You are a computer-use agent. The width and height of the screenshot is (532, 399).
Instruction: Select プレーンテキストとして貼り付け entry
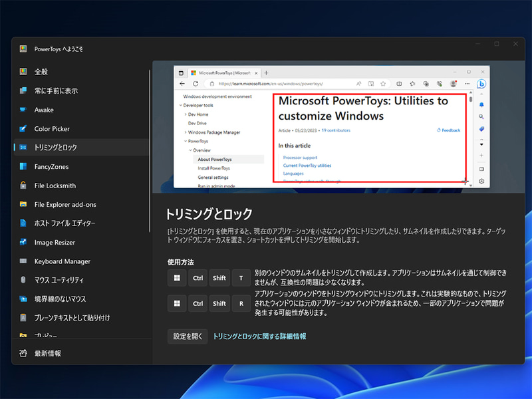(x=81, y=318)
